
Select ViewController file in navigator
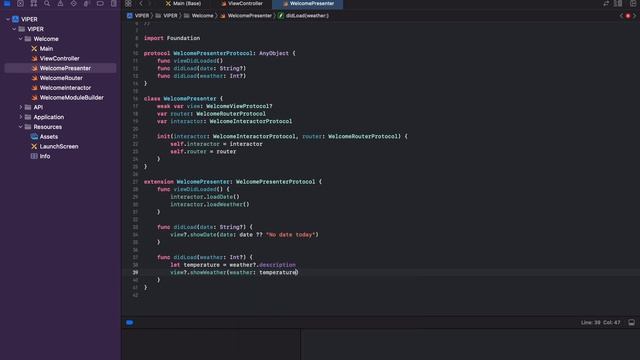click(60, 58)
